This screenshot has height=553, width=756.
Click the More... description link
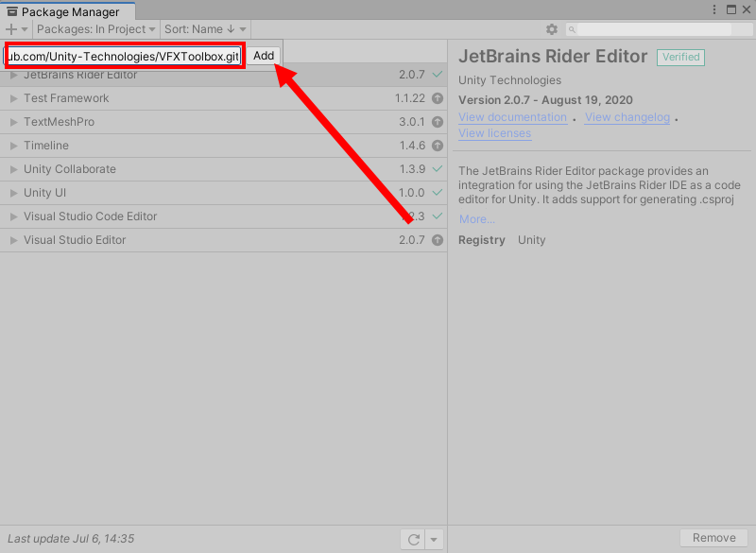[477, 219]
